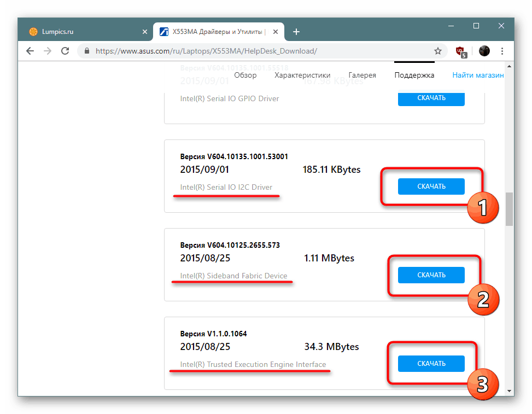Download the Serial IO I2C Driver
The height and width of the screenshot is (414, 532).
431,186
